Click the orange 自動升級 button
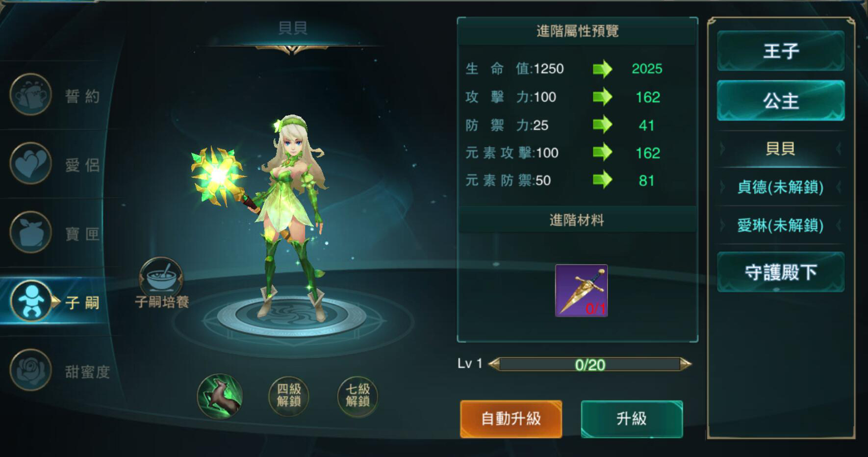The width and height of the screenshot is (868, 457). click(511, 419)
